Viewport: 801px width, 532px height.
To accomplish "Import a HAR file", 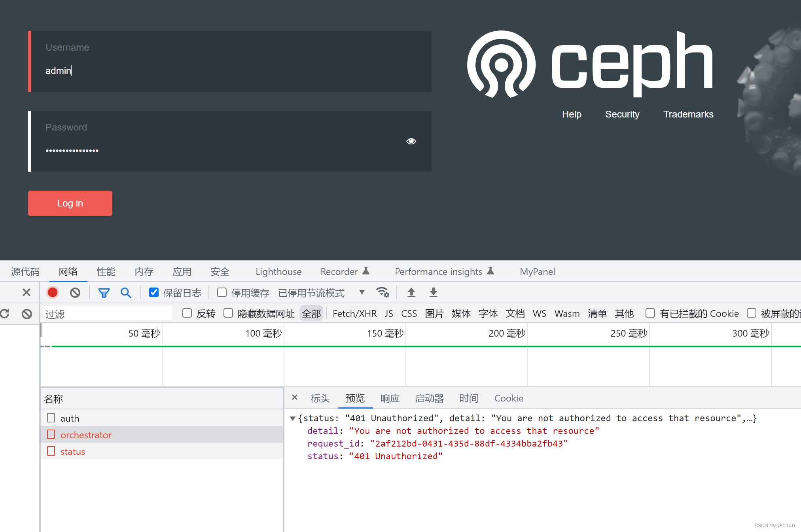I will [411, 293].
